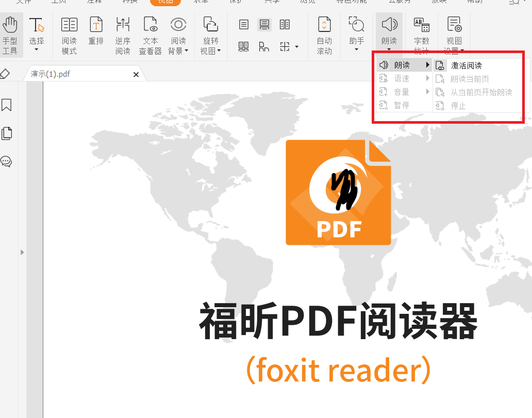
Task: Enter Reading Mode (阅读模式)
Action: 69,36
